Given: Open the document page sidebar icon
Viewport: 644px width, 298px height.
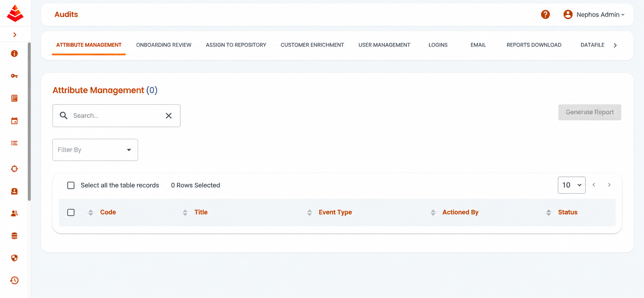Looking at the screenshot, I should pos(14,98).
